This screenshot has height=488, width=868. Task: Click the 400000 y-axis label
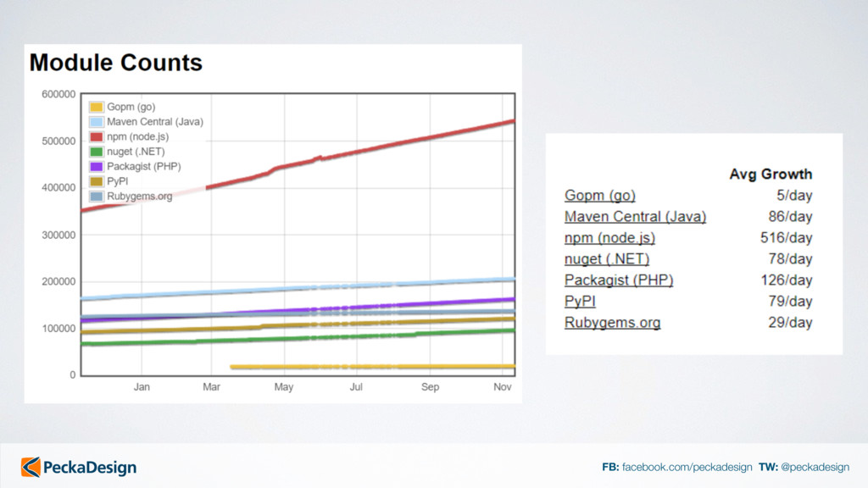tap(58, 187)
